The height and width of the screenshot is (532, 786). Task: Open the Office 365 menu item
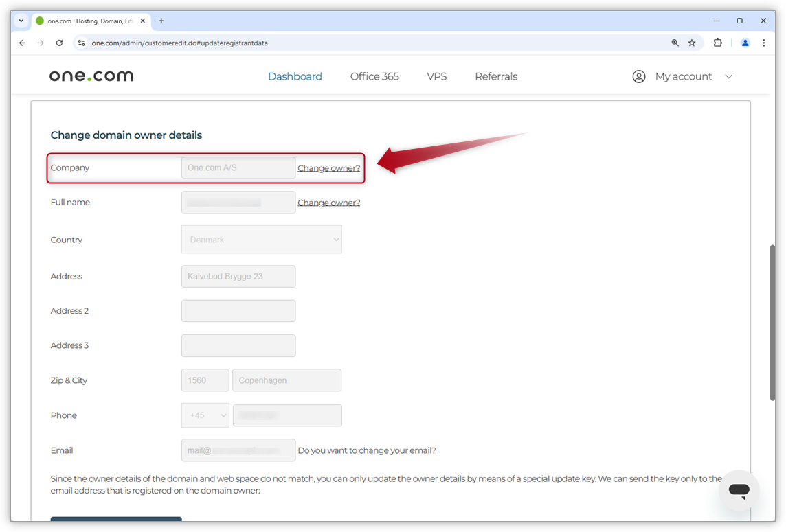[374, 76]
